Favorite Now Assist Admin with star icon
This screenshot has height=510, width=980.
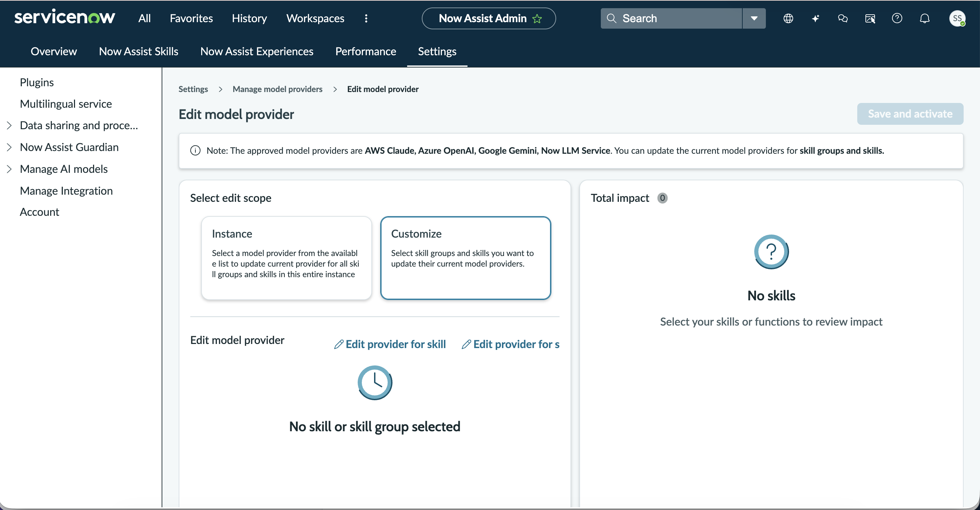tap(537, 18)
